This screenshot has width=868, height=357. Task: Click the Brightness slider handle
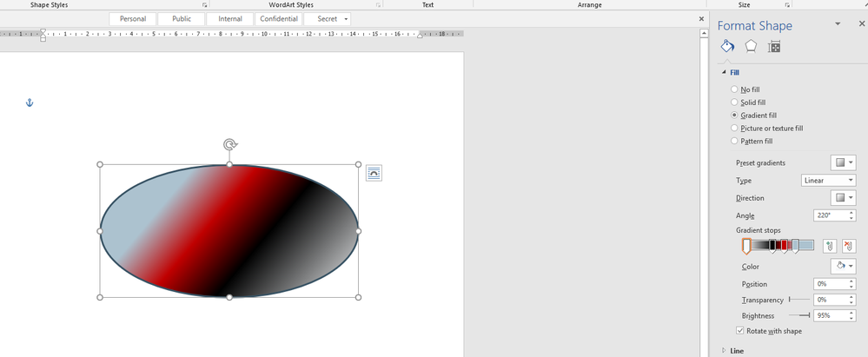pyautogui.click(x=809, y=315)
